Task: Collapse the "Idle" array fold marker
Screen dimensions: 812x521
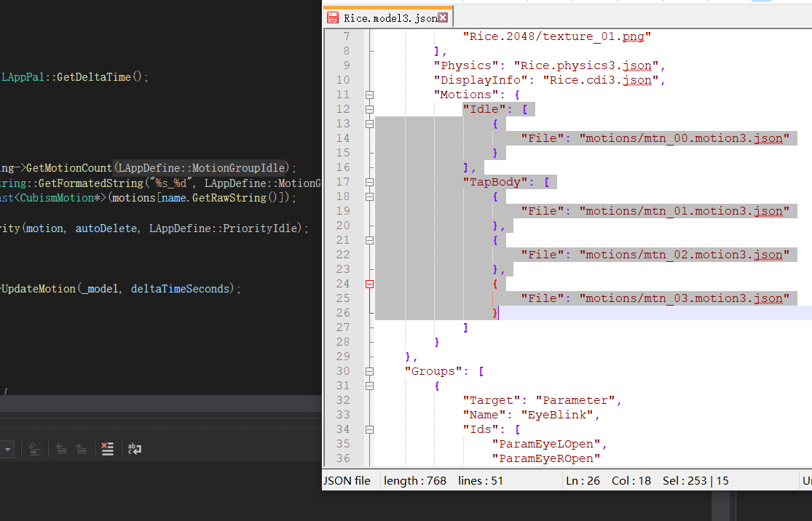Action: click(369, 109)
